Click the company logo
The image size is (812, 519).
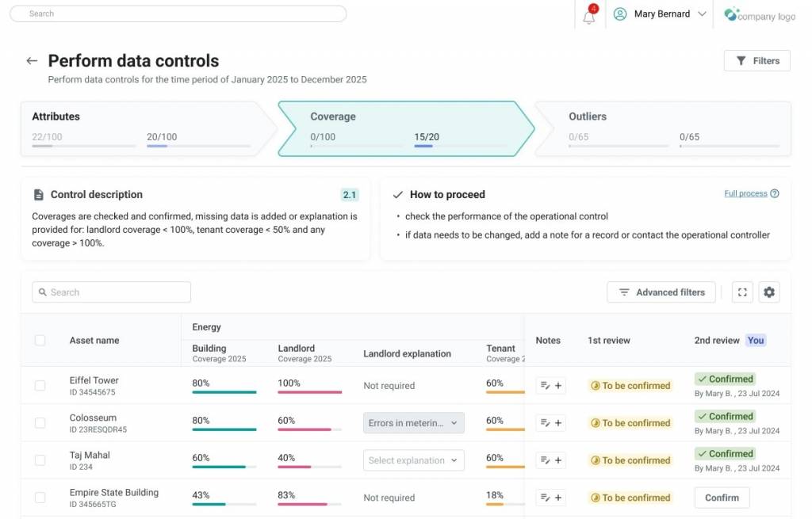pyautogui.click(x=759, y=15)
